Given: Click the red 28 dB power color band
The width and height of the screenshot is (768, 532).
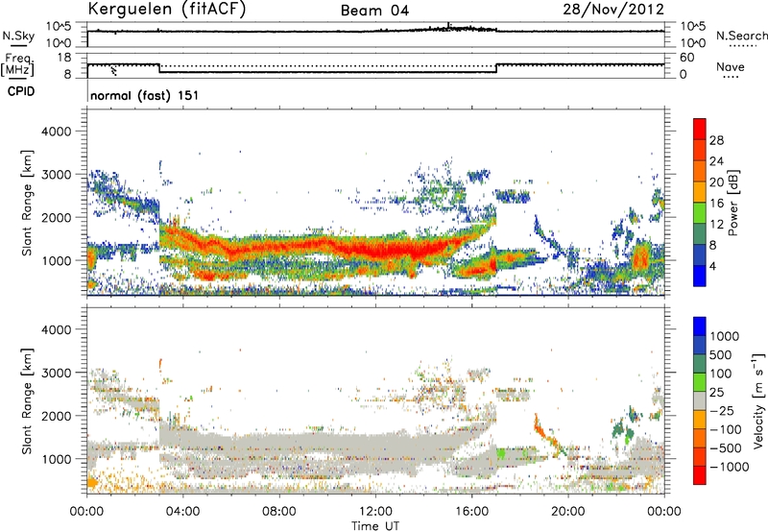Looking at the screenshot, I should click(700, 129).
